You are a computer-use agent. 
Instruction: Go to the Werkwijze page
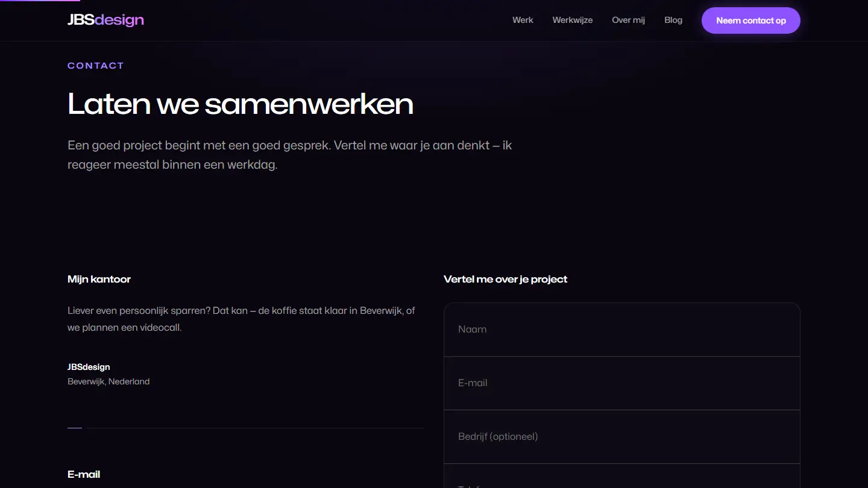click(x=573, y=20)
